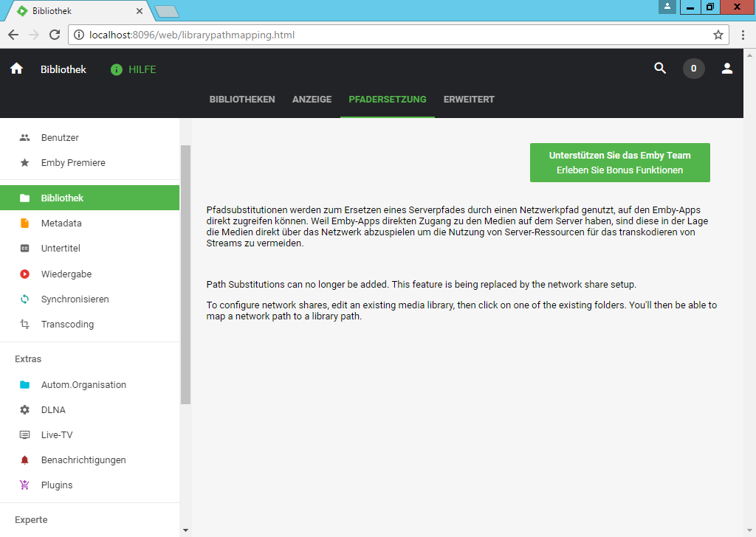Open Wiedergabe settings in the sidebar

tap(89, 274)
